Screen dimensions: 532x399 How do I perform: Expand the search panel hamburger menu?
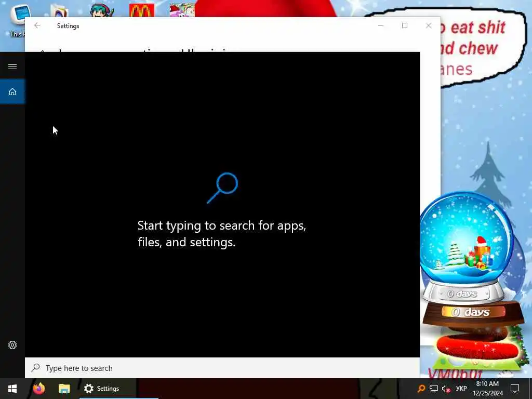pyautogui.click(x=12, y=66)
